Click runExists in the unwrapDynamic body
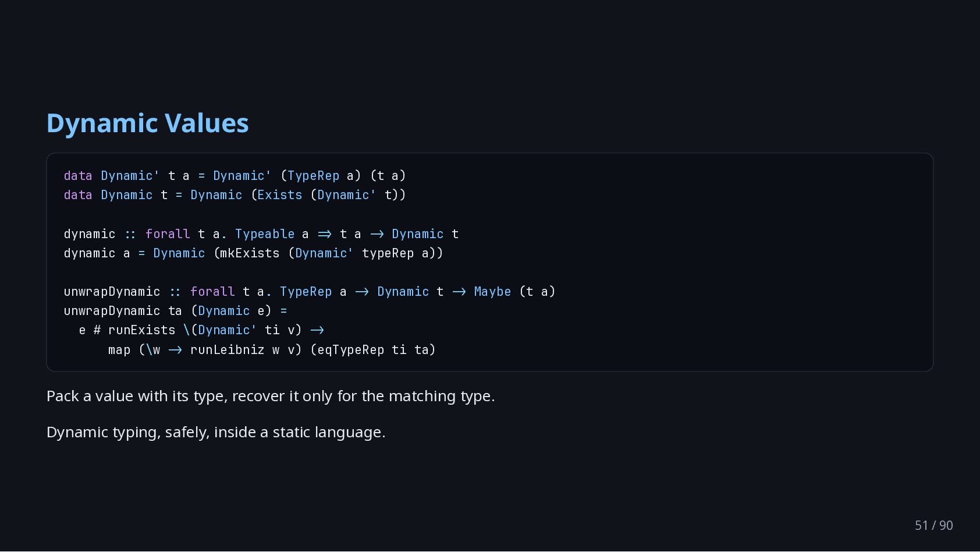This screenshot has height=552, width=980. coord(141,330)
